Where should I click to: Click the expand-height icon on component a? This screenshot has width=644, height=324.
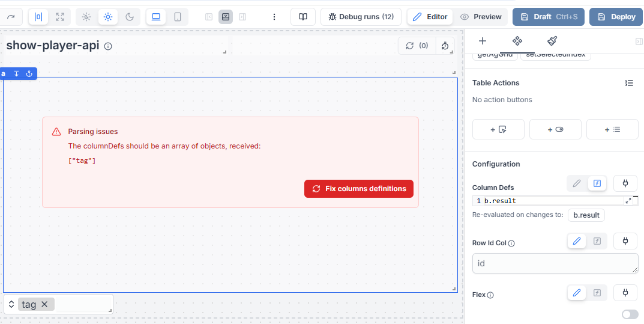click(16, 73)
